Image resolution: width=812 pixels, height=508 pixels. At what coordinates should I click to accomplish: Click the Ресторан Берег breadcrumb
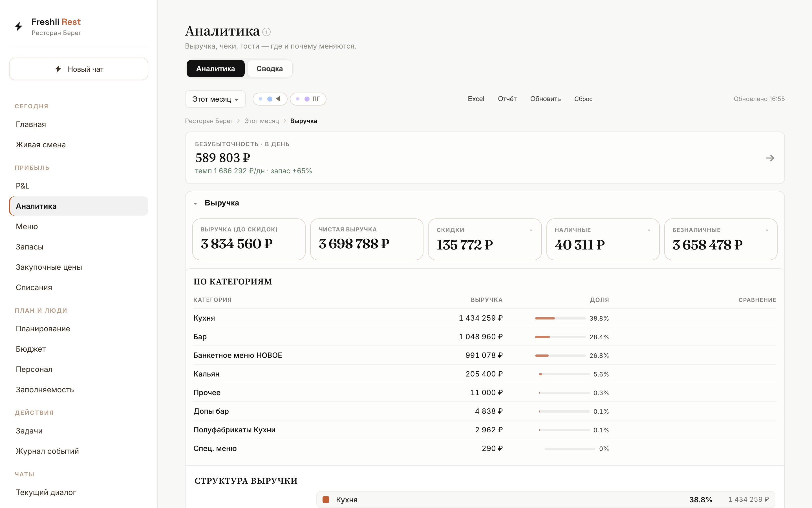click(x=209, y=121)
